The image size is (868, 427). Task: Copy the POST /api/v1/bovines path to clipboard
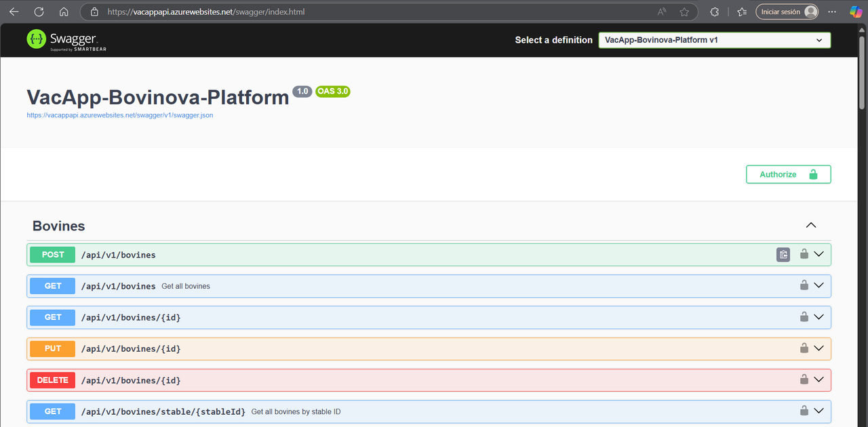[783, 255]
